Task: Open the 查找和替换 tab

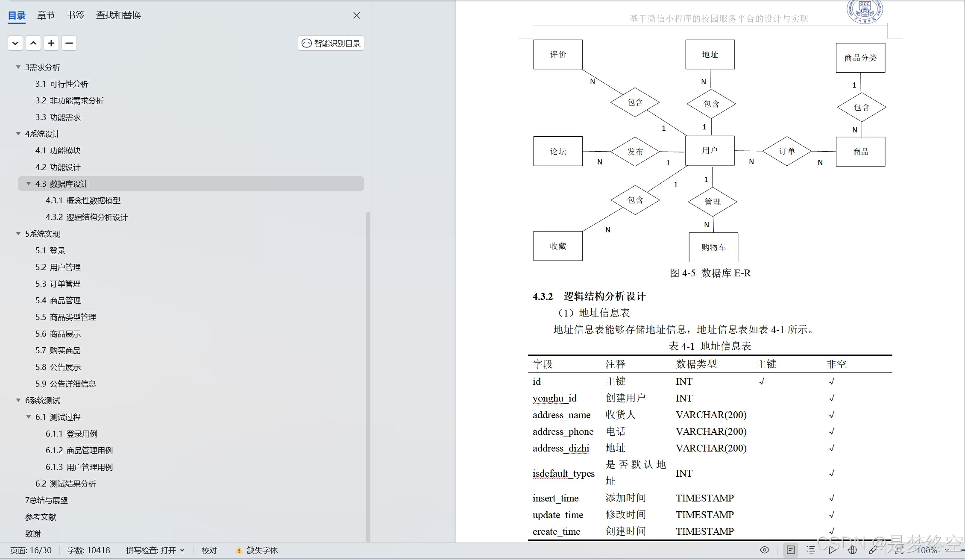Action: click(118, 15)
